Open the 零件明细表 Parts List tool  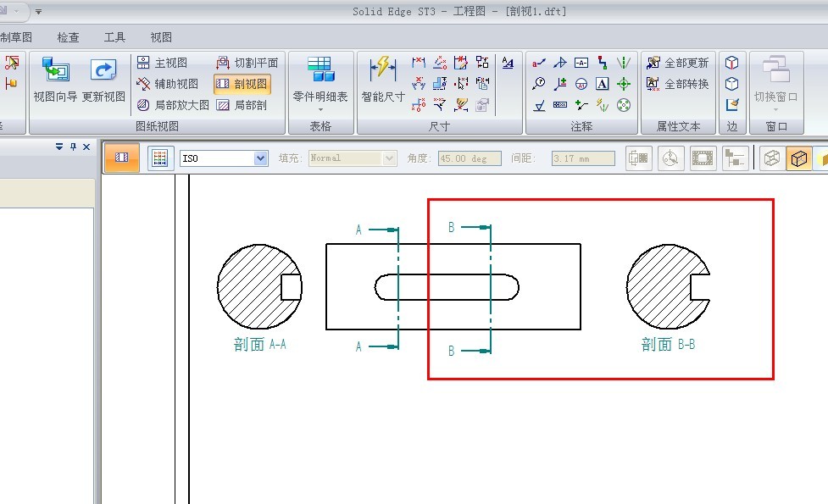pos(320,79)
